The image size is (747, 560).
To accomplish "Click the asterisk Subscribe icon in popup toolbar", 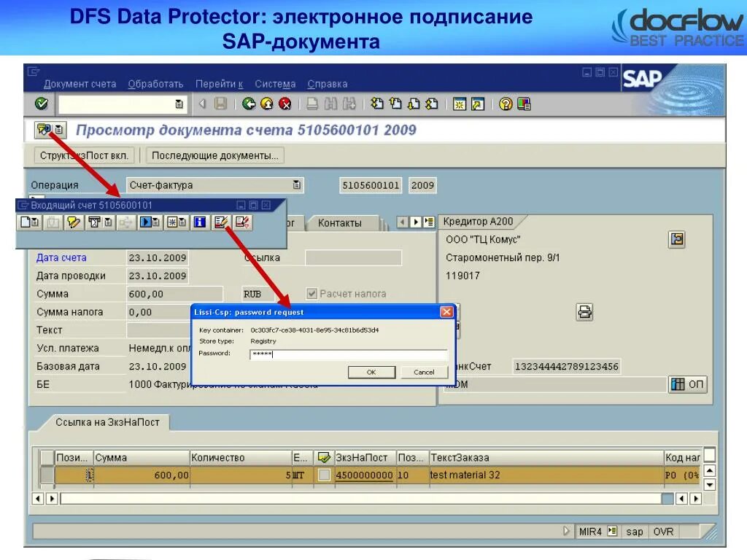I will (172, 222).
